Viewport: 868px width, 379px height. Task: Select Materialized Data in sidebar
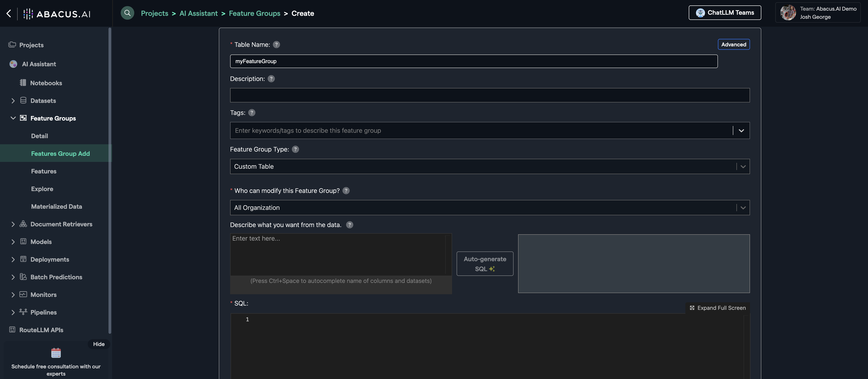(x=57, y=206)
